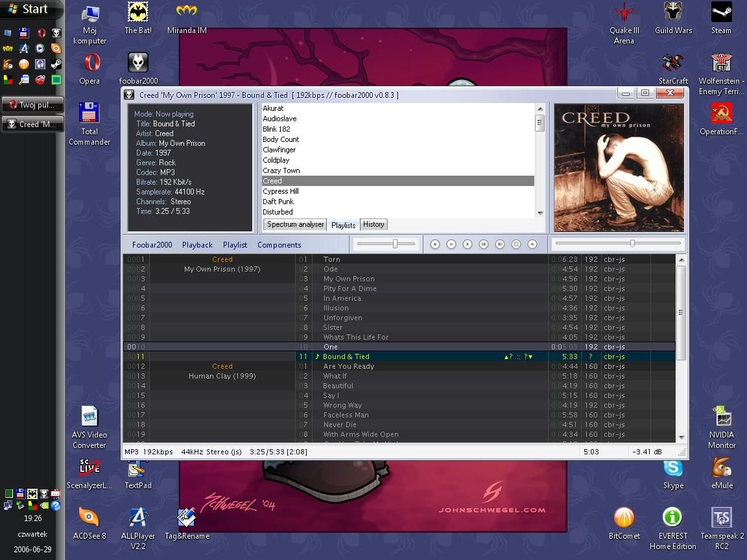Switch to the Playlists tab

pos(344,225)
